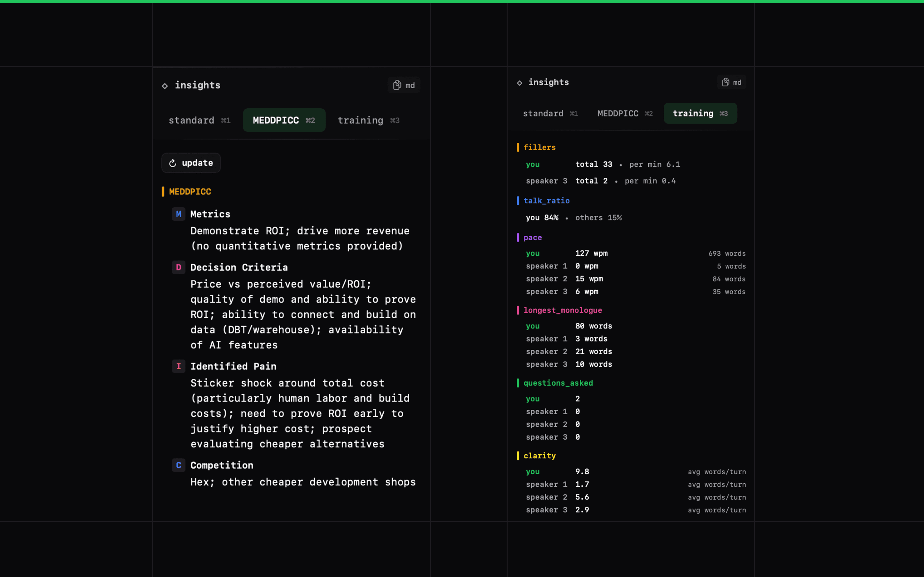
Task: Click the C Competition letter badge
Action: click(178, 465)
